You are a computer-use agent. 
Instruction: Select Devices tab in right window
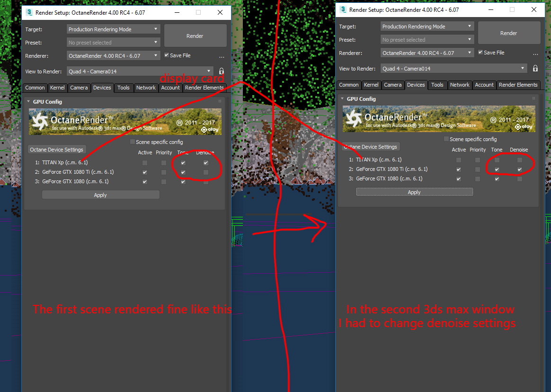pyautogui.click(x=416, y=85)
